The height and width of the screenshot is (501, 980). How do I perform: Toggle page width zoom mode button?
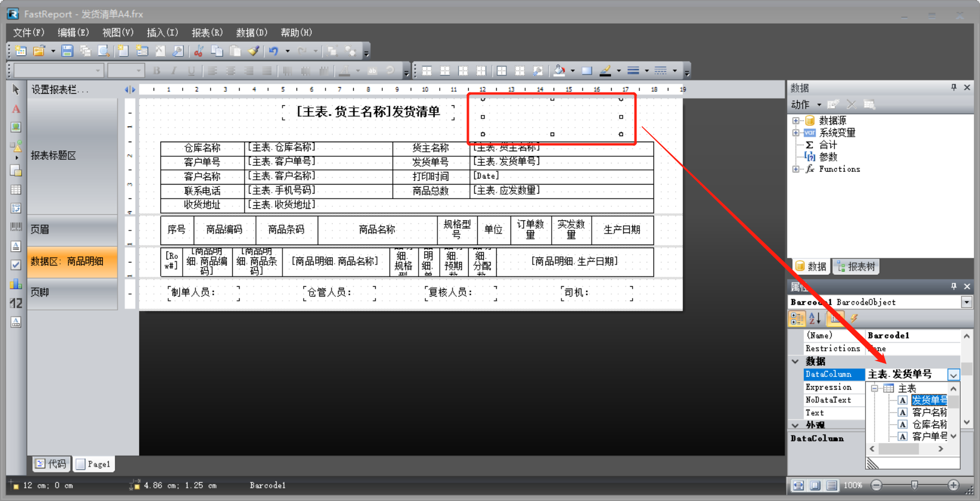(799, 485)
